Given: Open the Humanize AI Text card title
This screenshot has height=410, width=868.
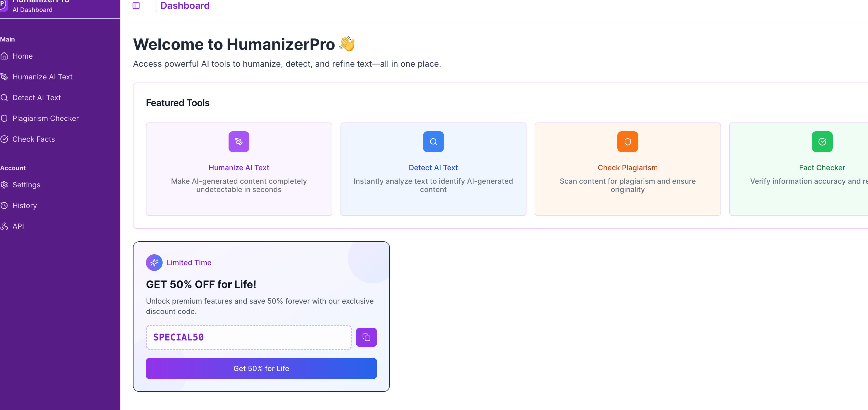Looking at the screenshot, I should pyautogui.click(x=239, y=168).
